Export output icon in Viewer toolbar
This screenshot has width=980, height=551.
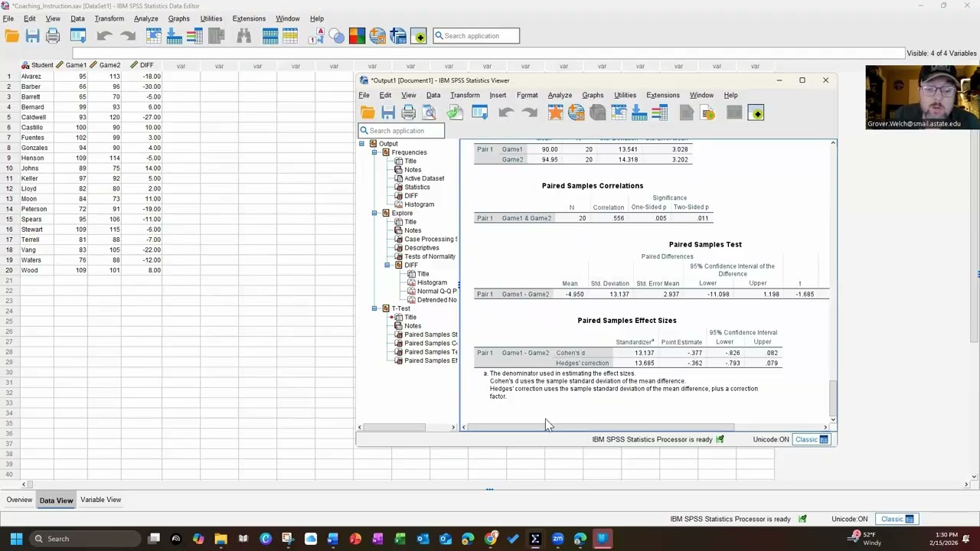point(455,113)
